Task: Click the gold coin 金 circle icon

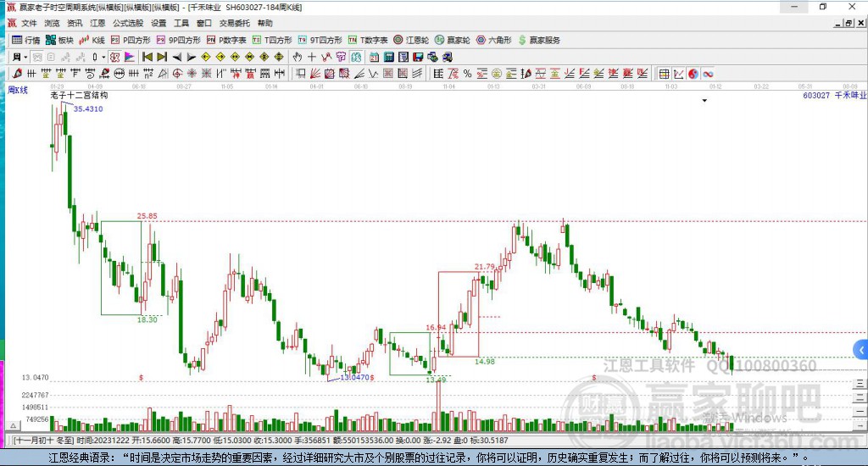Action: pos(497,73)
